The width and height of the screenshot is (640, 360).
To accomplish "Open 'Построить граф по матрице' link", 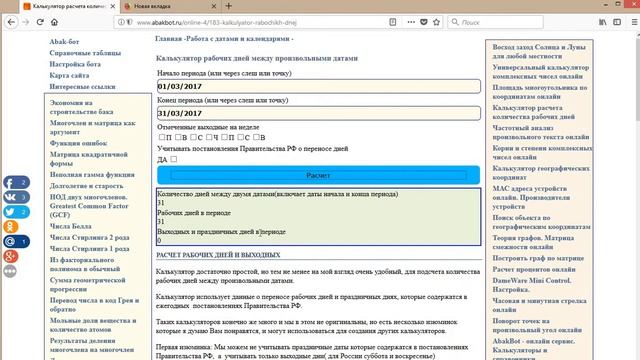I will pos(538,258).
